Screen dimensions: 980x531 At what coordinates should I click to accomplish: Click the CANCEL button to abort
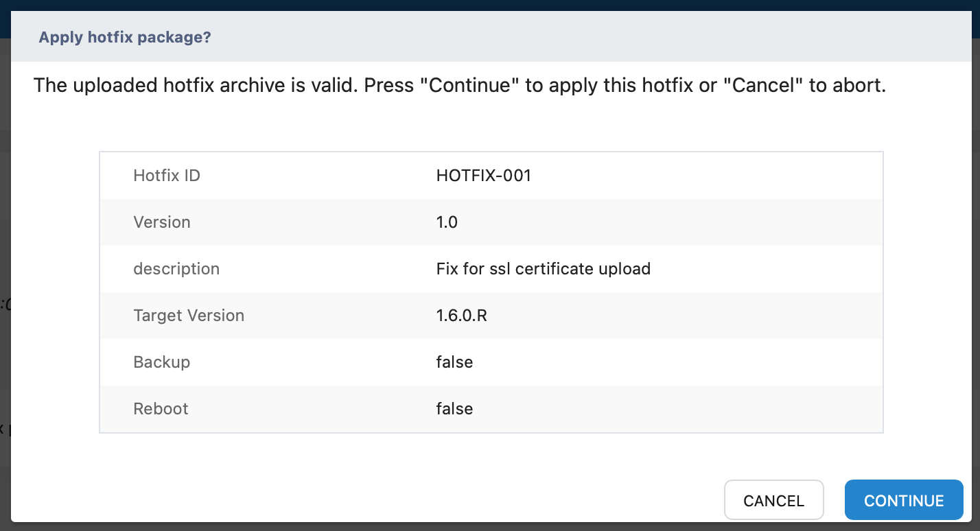(x=773, y=500)
